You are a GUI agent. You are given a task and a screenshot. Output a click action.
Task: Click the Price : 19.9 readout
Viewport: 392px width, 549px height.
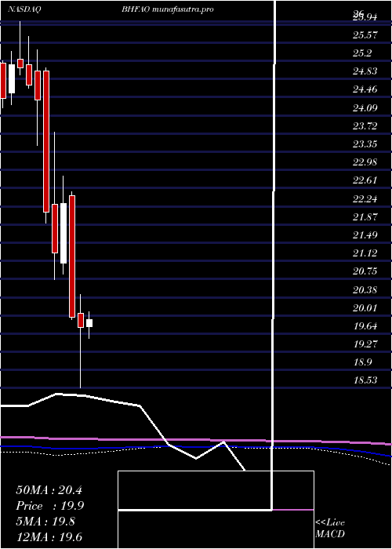pos(49,506)
